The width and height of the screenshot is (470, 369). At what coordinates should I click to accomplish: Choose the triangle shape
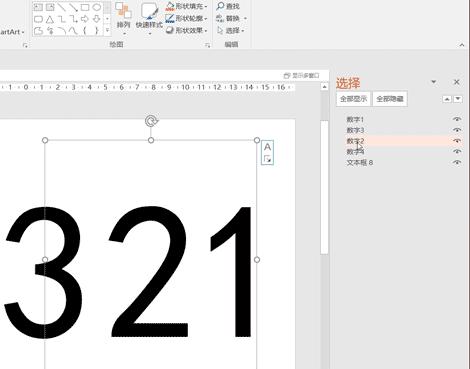click(50, 19)
